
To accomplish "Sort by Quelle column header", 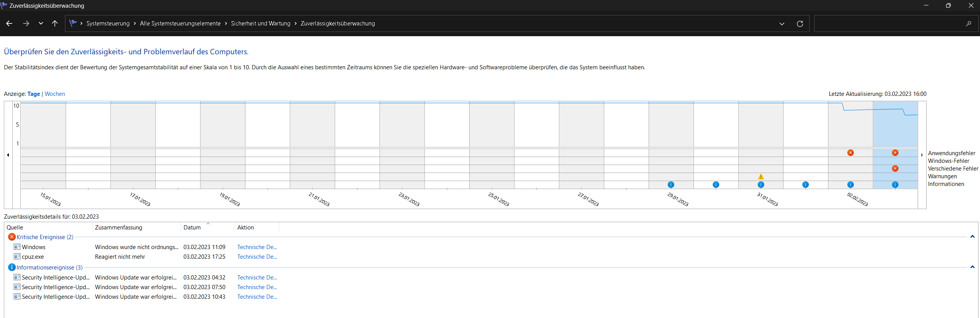I will click(48, 228).
